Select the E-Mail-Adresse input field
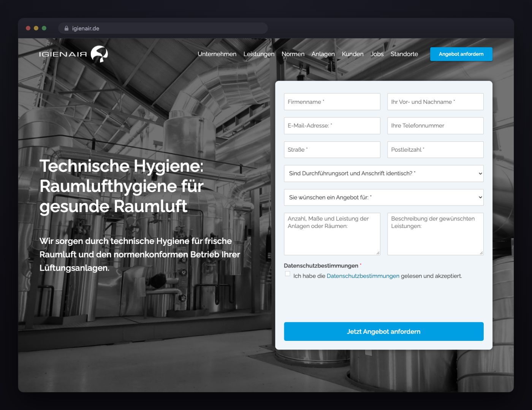This screenshot has width=532, height=410. point(332,126)
